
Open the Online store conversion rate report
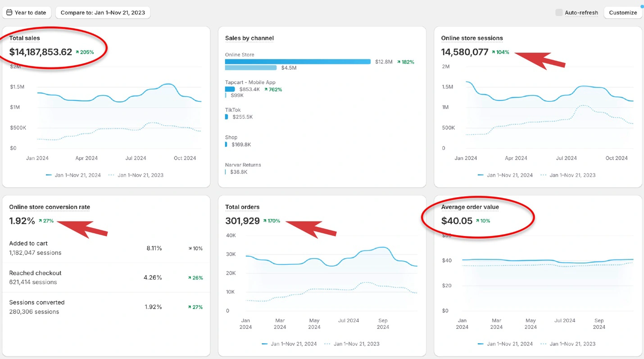pos(50,207)
